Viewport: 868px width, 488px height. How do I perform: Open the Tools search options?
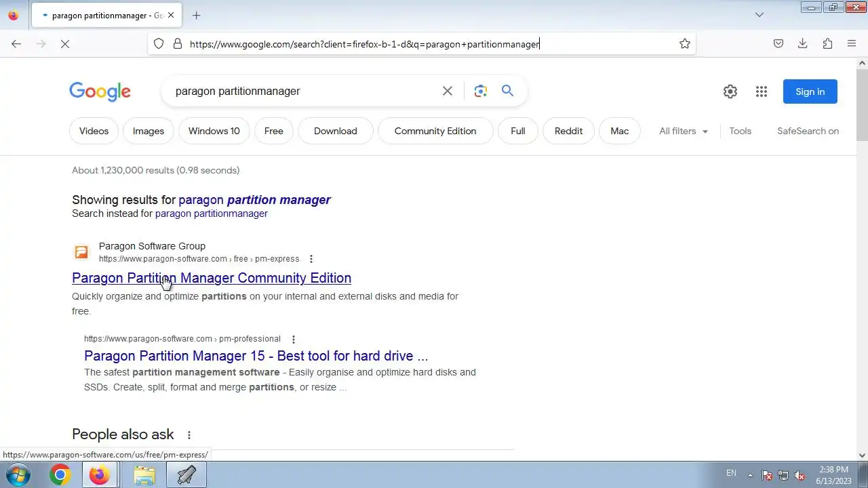[741, 131]
